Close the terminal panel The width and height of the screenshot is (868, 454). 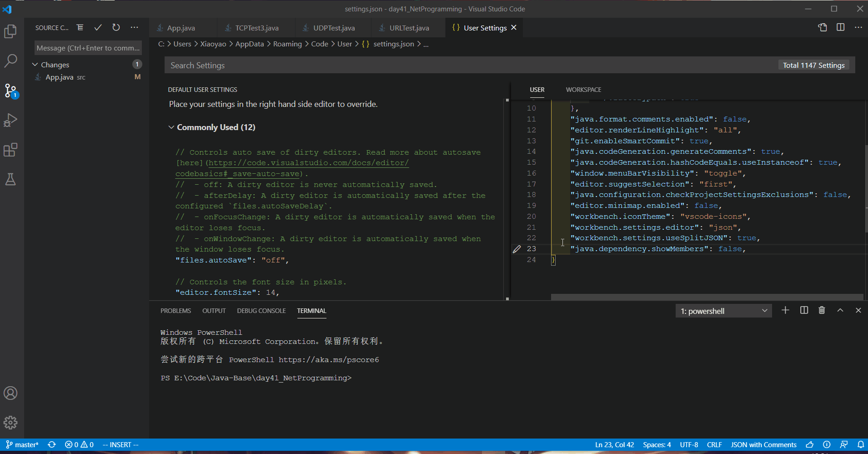(858, 310)
